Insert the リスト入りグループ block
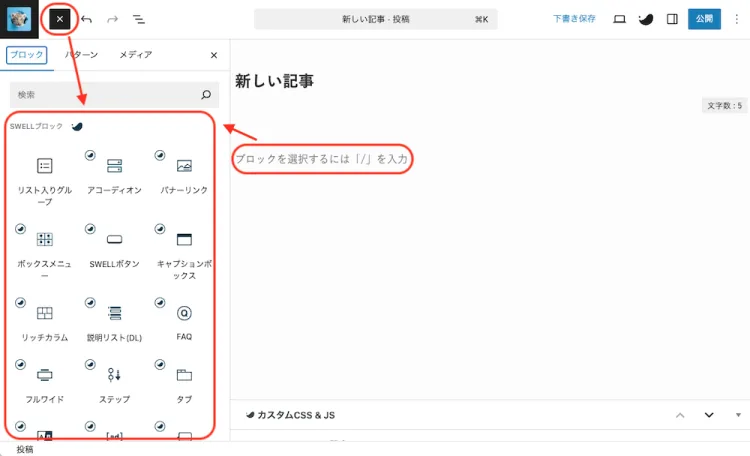The width and height of the screenshot is (750, 456). (44, 180)
